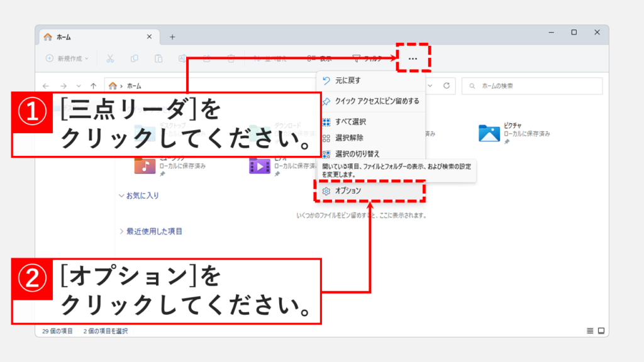Switch to details view in status bar
The image size is (644, 362).
coord(590,331)
